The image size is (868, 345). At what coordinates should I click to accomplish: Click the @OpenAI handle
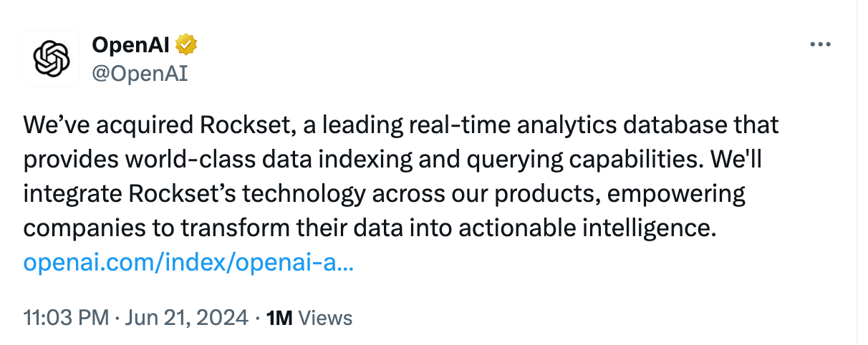(140, 73)
